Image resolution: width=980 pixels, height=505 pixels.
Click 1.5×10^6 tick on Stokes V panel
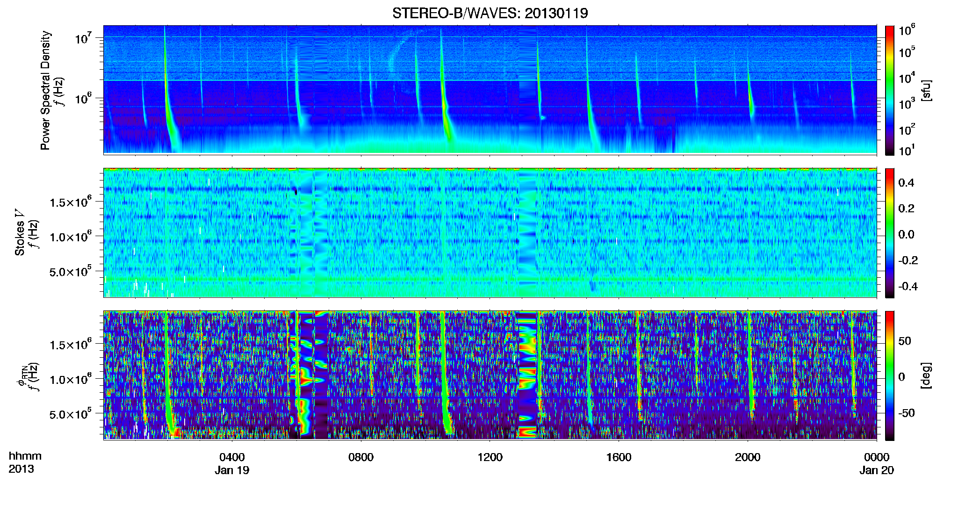pyautogui.click(x=71, y=202)
